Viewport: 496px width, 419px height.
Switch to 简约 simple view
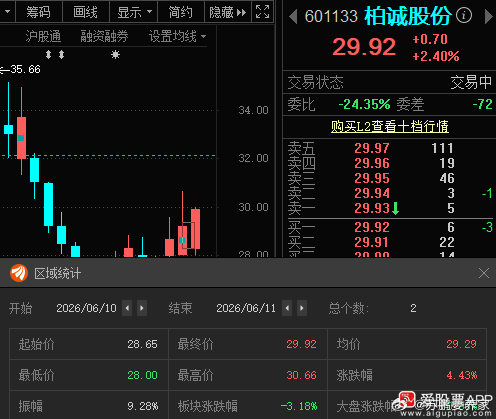(x=180, y=12)
